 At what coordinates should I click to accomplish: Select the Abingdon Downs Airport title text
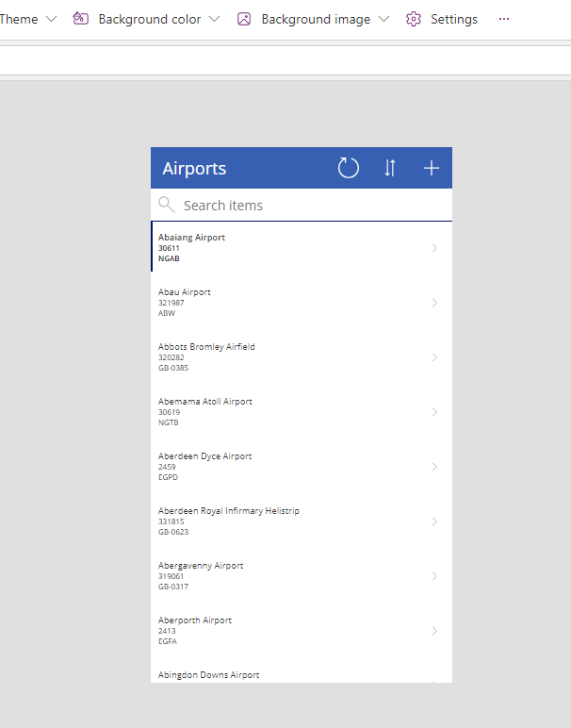pos(209,675)
